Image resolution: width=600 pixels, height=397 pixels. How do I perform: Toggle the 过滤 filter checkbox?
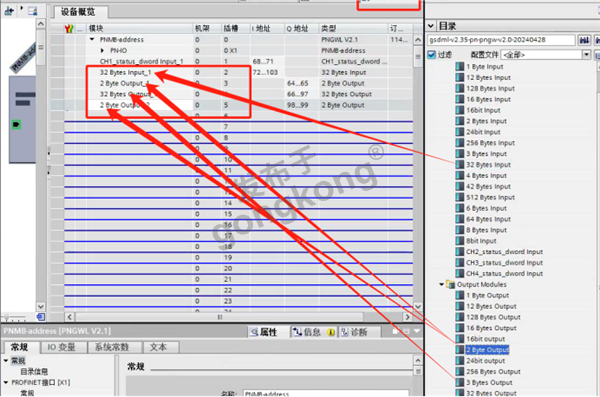[x=432, y=55]
